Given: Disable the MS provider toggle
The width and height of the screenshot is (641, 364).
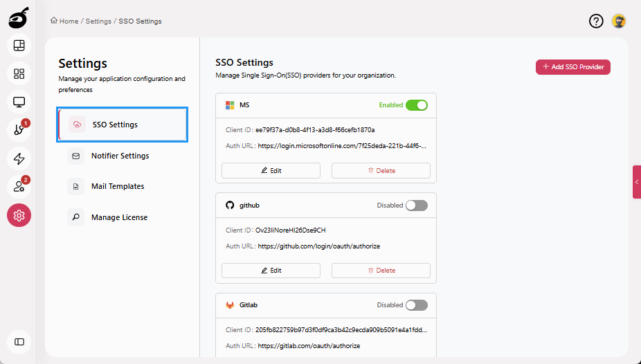Looking at the screenshot, I should pyautogui.click(x=417, y=105).
